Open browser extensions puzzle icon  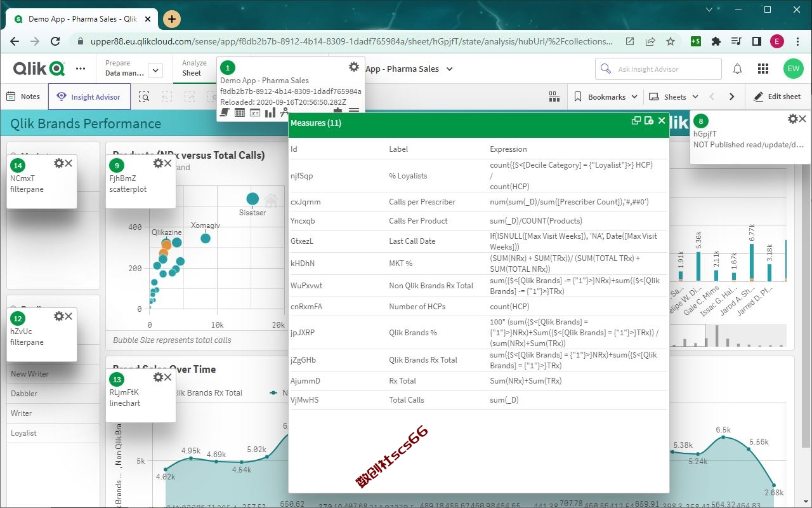[716, 41]
